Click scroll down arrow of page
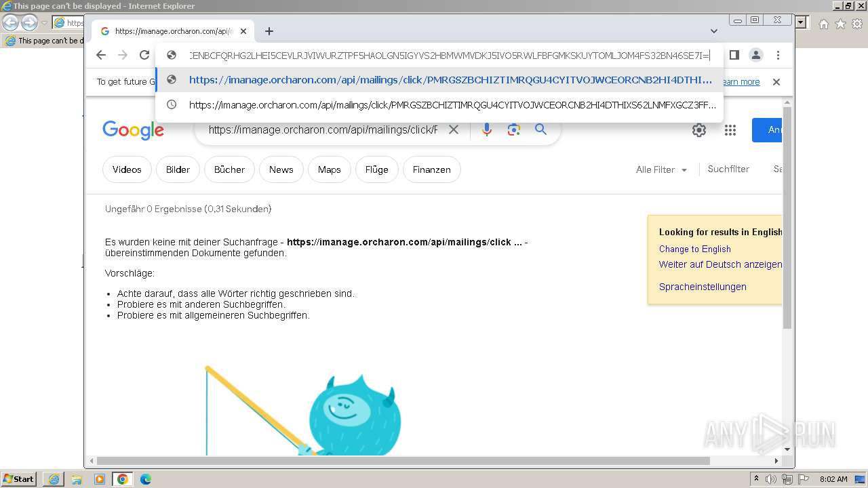The image size is (868, 488). tap(787, 449)
